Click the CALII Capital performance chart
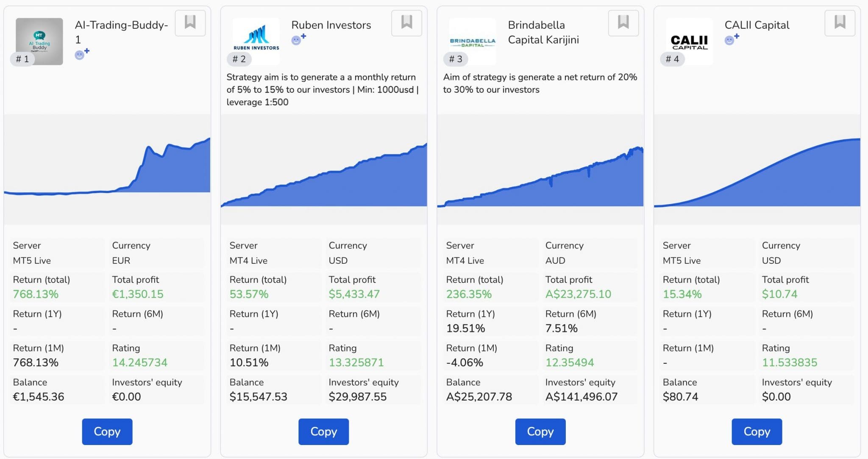 757,169
